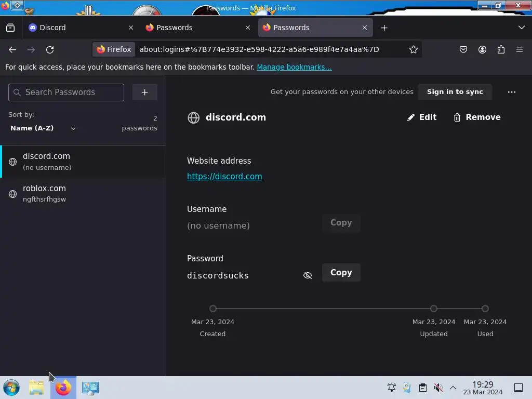The height and width of the screenshot is (399, 532).
Task: Open a new tab with the plus icon
Action: coord(384,28)
